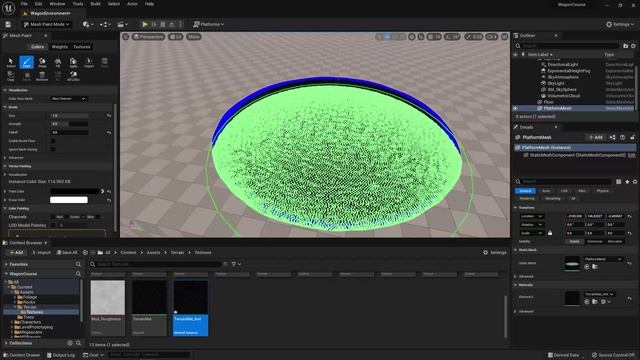
Task: Open the Color View Mode dropdown
Action: pyautogui.click(x=69, y=99)
